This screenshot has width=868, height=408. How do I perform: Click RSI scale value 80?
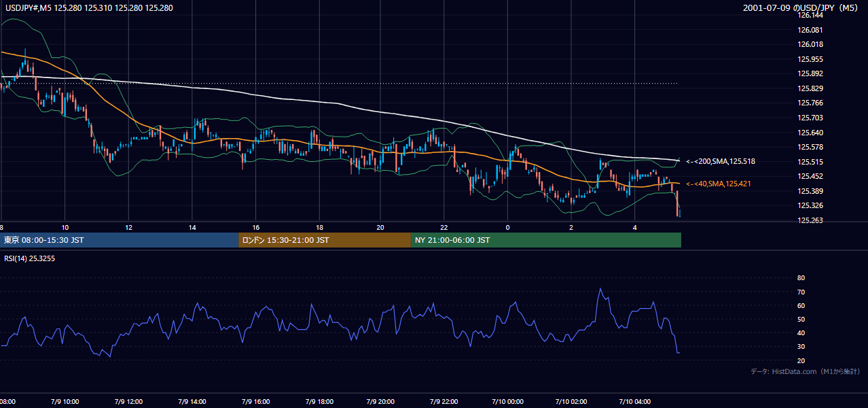801,278
